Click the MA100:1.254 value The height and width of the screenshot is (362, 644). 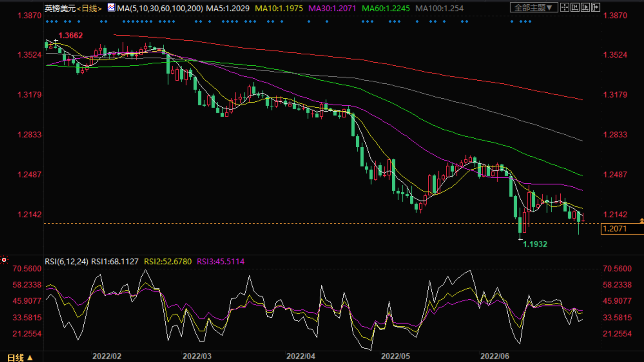(439, 8)
